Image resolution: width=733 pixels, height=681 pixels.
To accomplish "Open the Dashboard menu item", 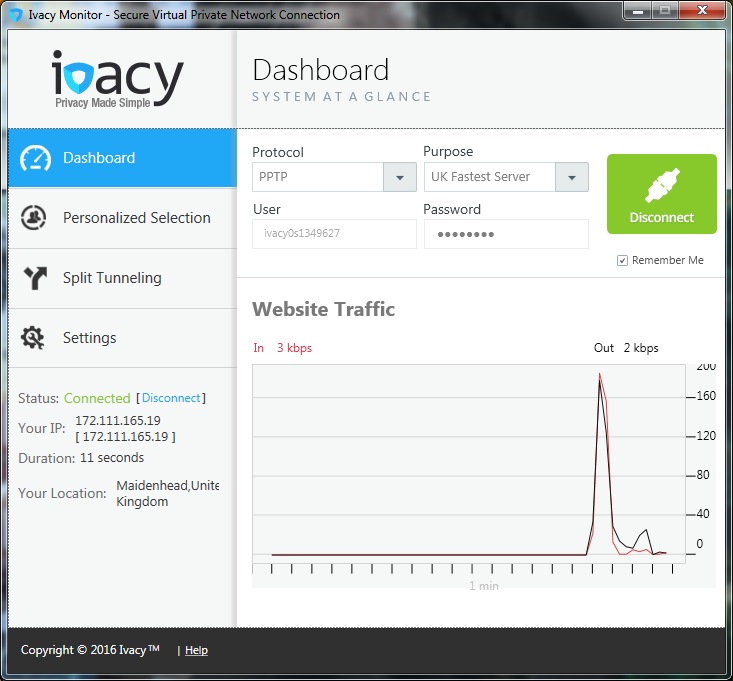I will click(122, 158).
